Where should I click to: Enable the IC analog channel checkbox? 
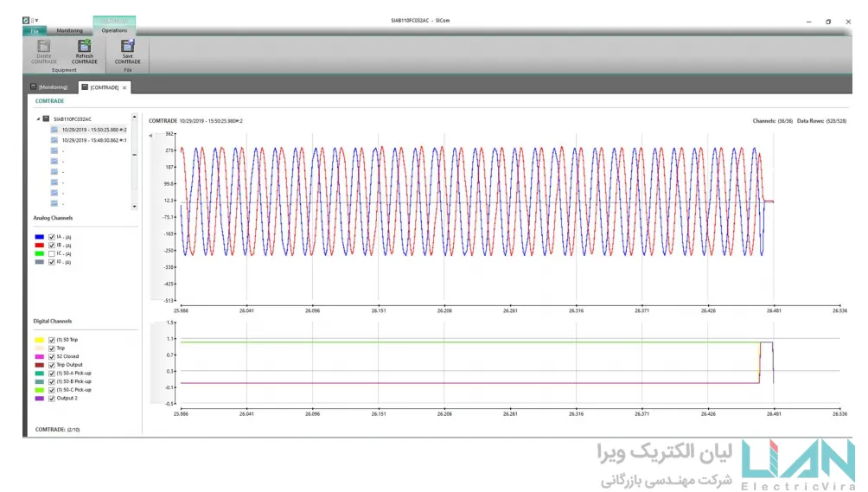point(52,253)
